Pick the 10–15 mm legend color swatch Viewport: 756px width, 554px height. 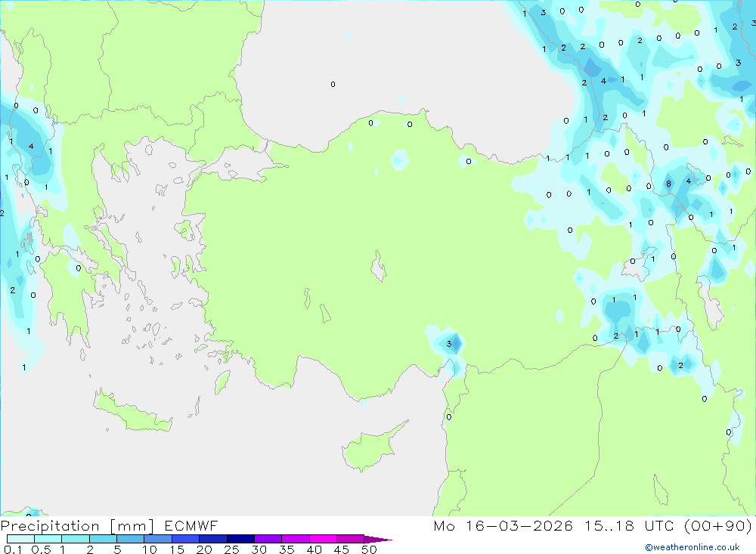(158, 539)
